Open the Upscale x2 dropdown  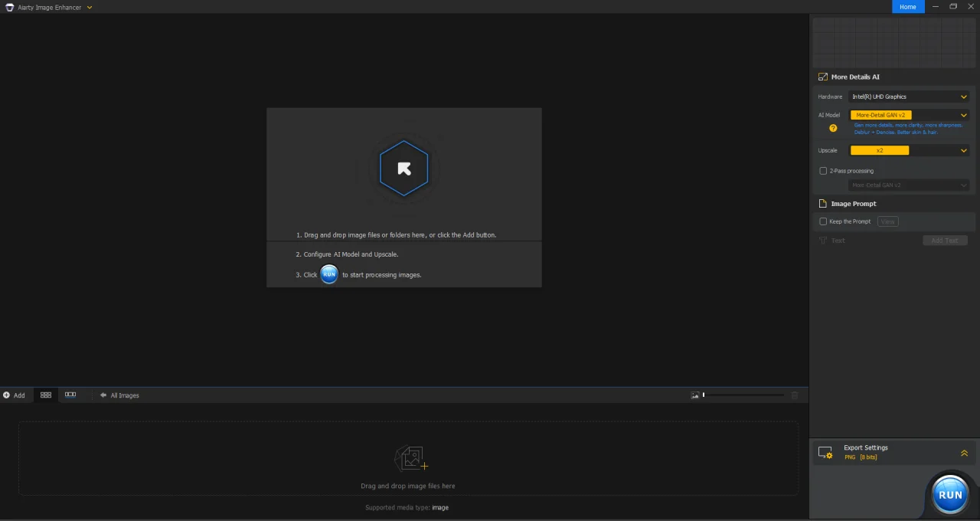point(909,150)
